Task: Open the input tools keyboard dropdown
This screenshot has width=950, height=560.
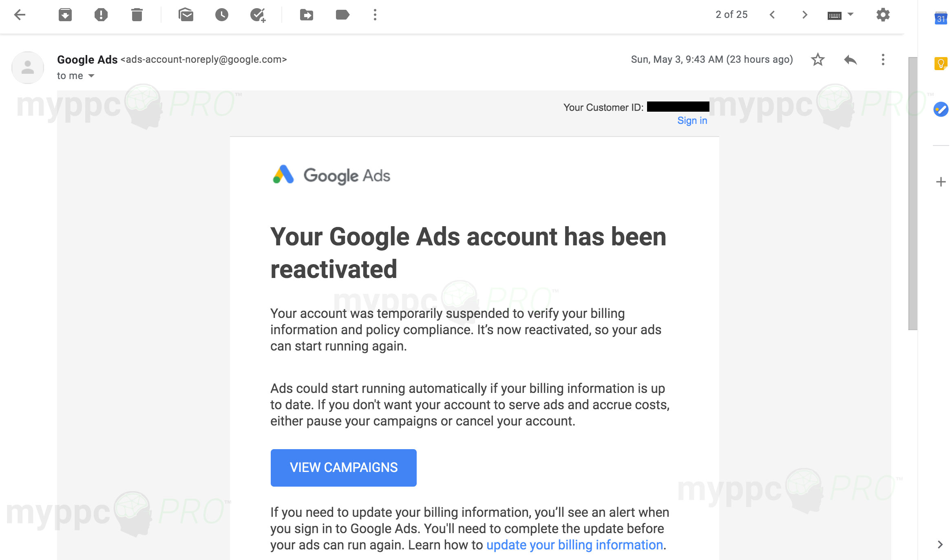Action: coord(851,14)
